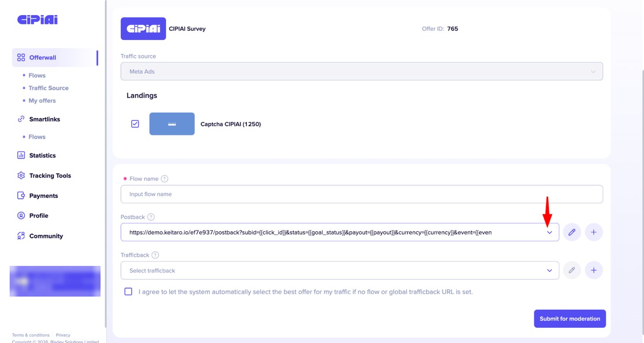The height and width of the screenshot is (343, 644).
Task: Add a new trafficback with plus
Action: tap(594, 270)
